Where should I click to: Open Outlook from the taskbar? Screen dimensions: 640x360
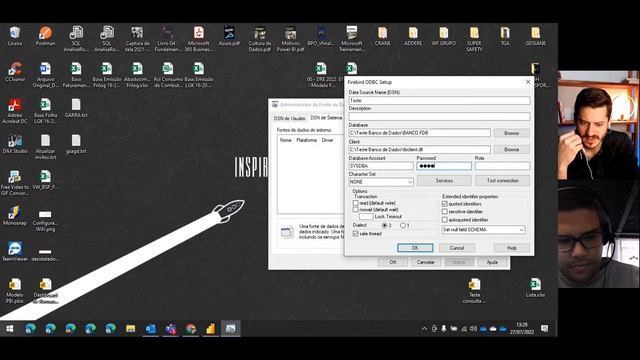151,329
